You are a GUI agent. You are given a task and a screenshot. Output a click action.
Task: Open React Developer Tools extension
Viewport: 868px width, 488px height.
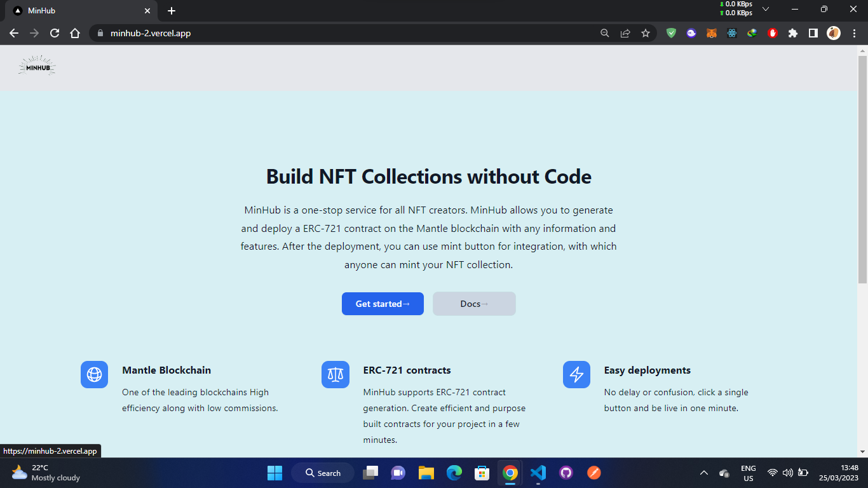coord(731,32)
